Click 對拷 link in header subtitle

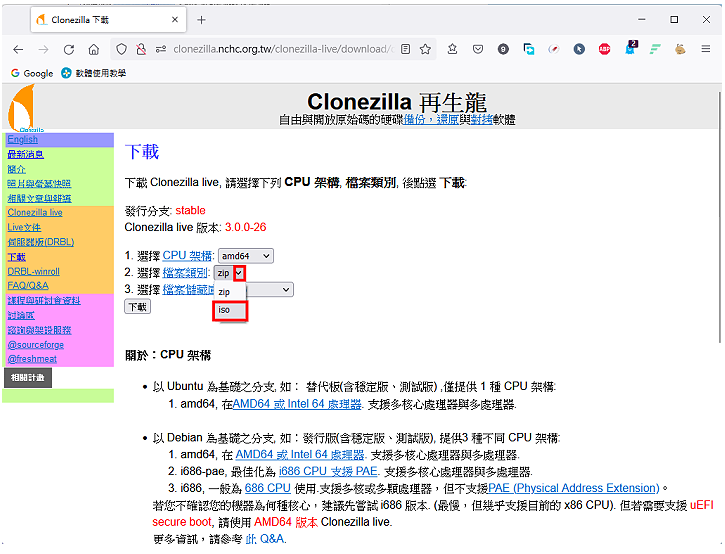click(x=481, y=120)
